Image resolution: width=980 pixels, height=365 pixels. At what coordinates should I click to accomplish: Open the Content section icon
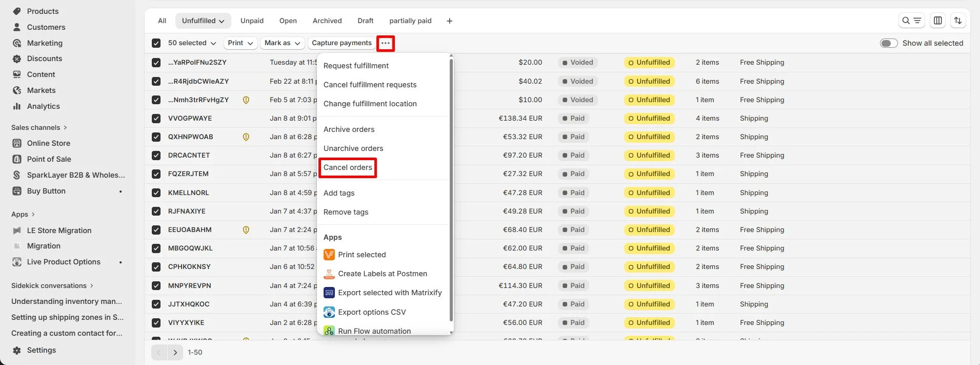point(17,74)
